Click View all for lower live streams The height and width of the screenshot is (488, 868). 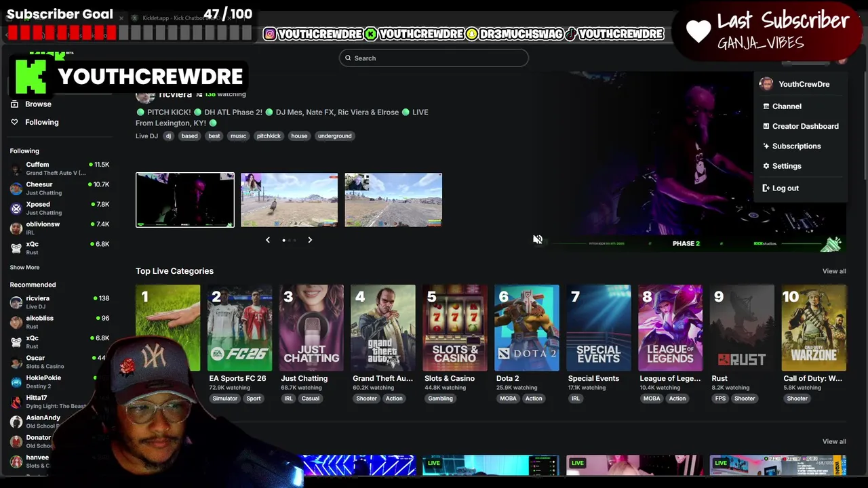pyautogui.click(x=834, y=441)
